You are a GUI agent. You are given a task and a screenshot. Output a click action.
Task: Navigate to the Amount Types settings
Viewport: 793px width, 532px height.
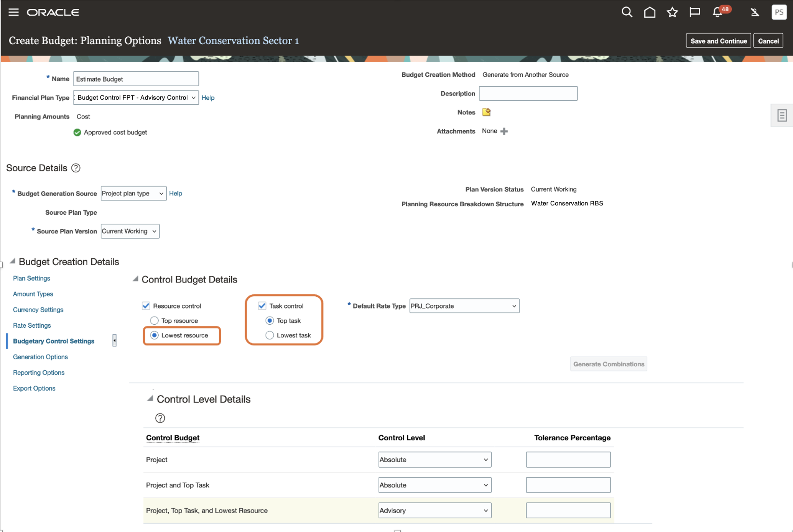point(33,294)
